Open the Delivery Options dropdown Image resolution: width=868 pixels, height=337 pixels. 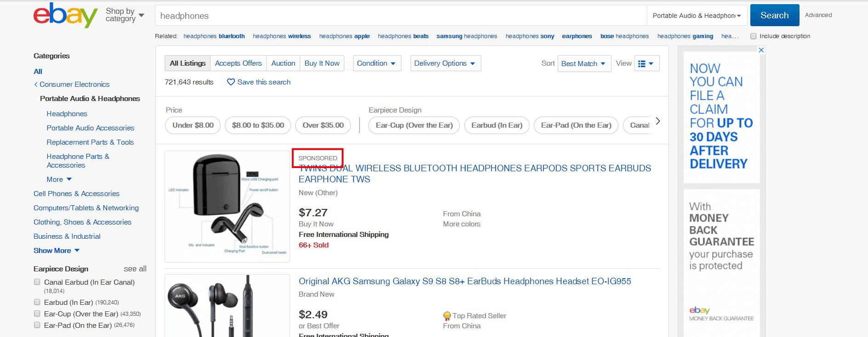445,63
